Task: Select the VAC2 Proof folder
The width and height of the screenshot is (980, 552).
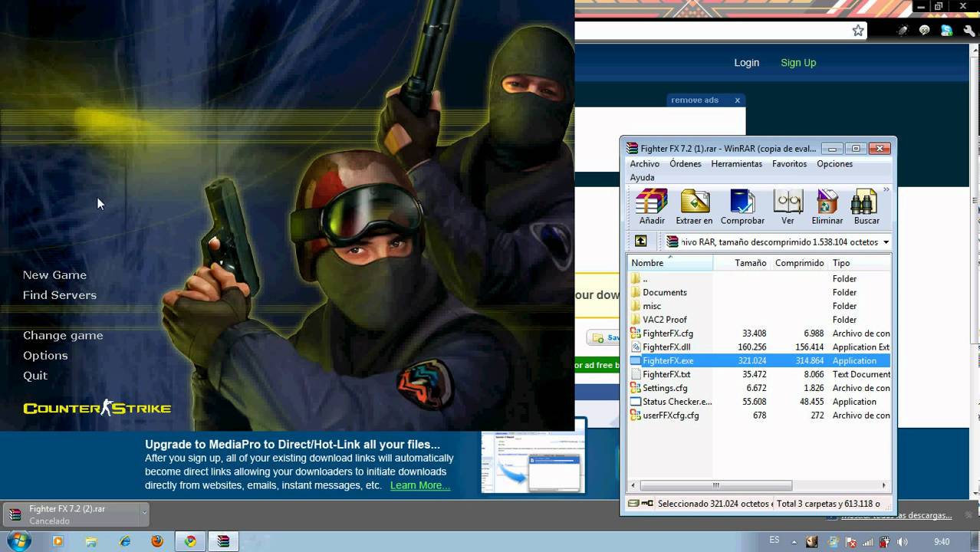Action: point(665,320)
